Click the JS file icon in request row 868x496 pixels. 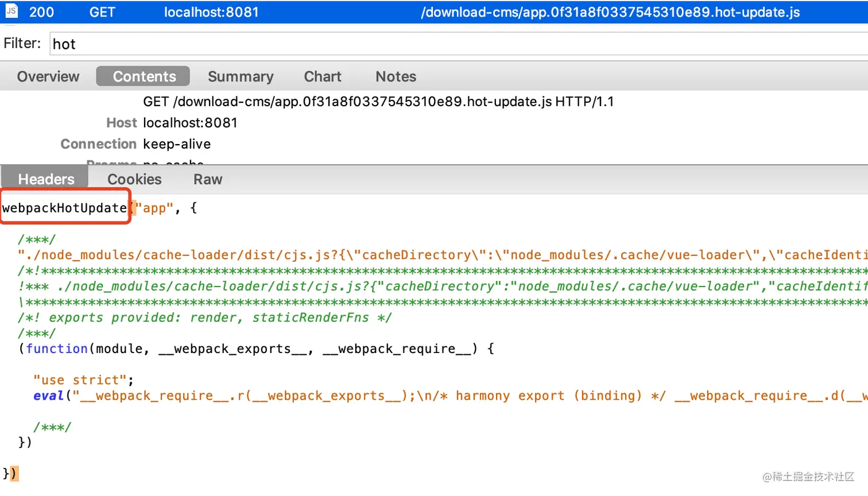tap(11, 11)
